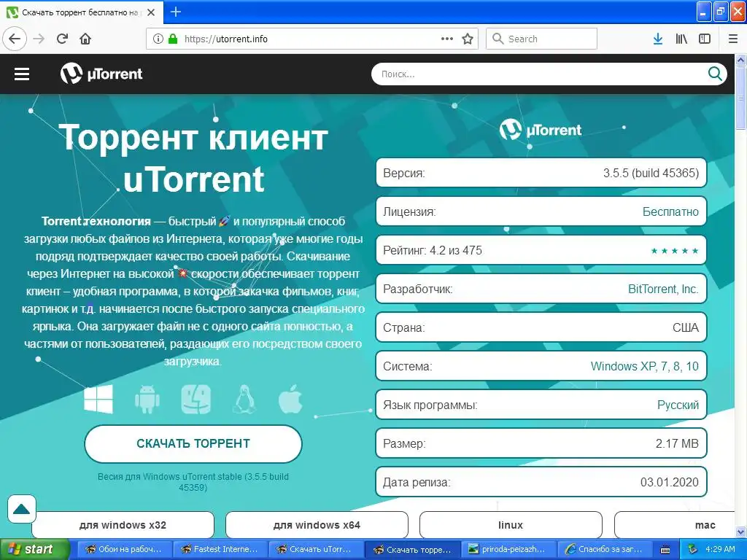Select the Mac Finder platform icon
The height and width of the screenshot is (560, 747).
pyautogui.click(x=196, y=399)
